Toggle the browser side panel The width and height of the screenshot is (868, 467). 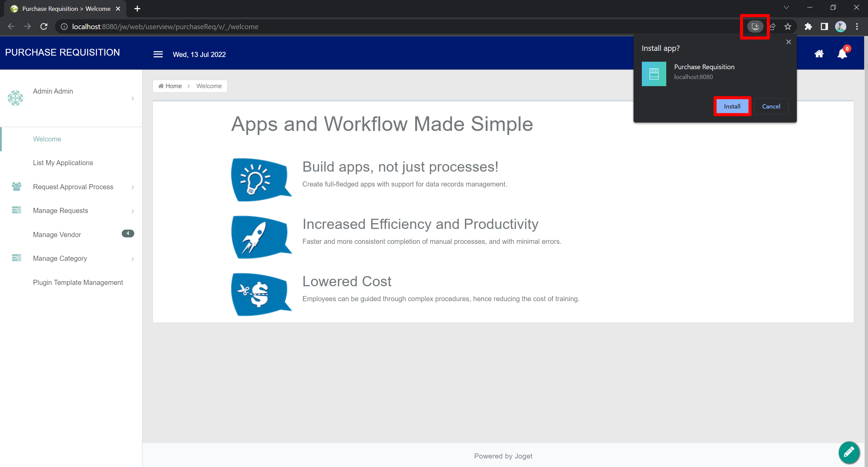pyautogui.click(x=824, y=26)
